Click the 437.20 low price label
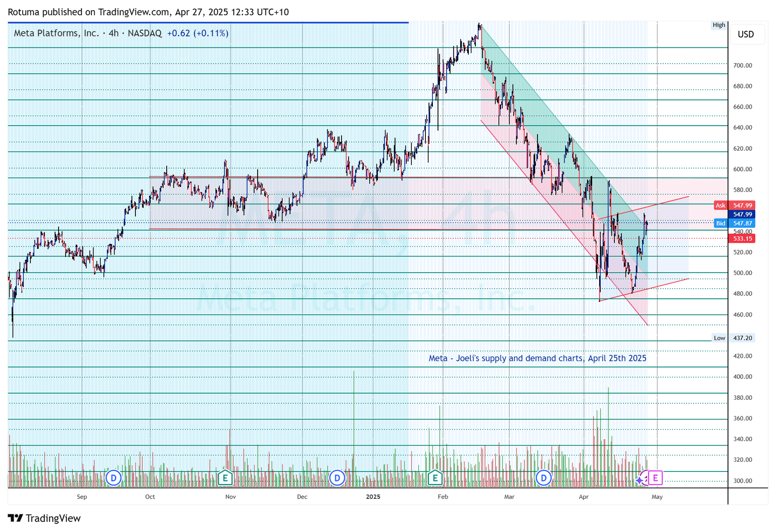The height and width of the screenshot is (532, 776). 743,338
